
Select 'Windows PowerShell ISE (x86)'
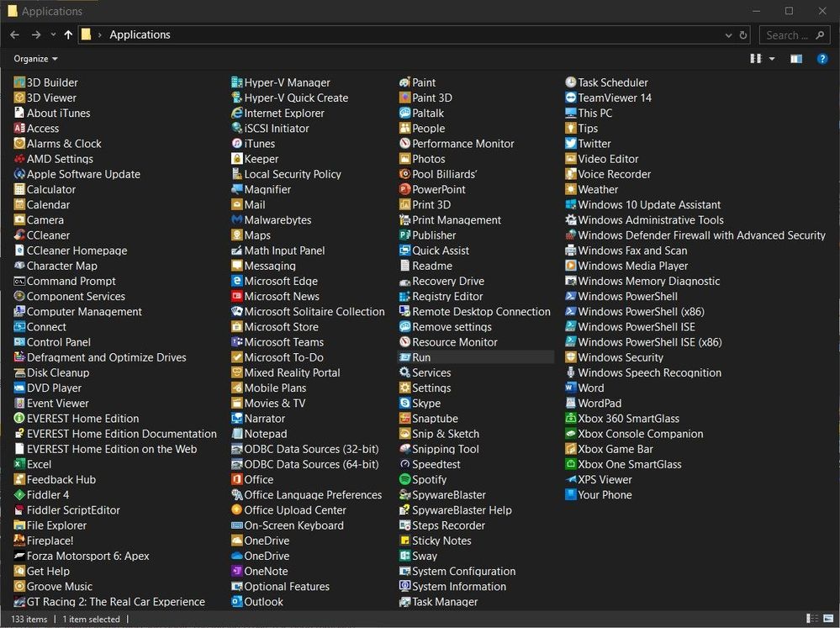coord(643,342)
